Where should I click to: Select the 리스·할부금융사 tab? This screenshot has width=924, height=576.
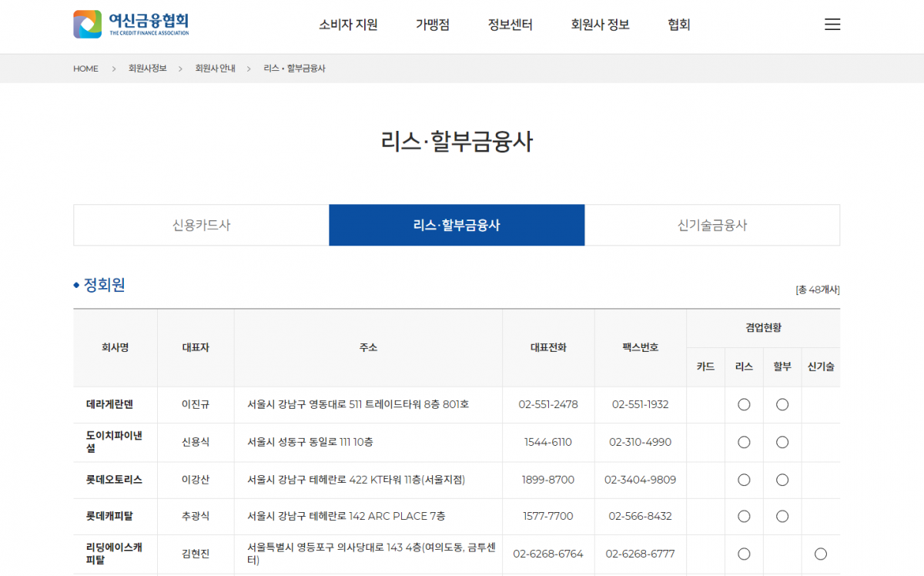click(x=457, y=226)
